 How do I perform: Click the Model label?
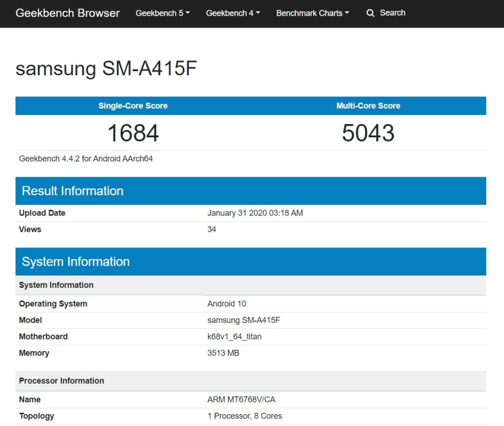point(31,320)
